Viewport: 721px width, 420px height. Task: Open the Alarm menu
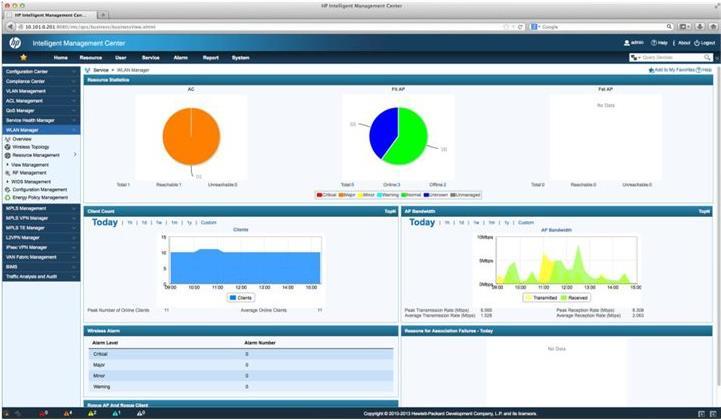180,58
